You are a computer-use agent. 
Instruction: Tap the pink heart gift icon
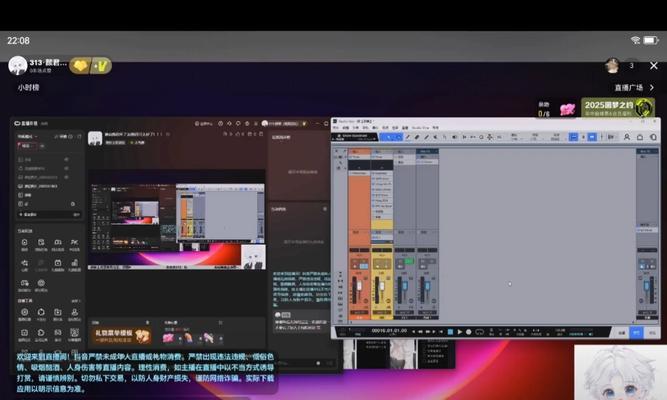(567, 109)
